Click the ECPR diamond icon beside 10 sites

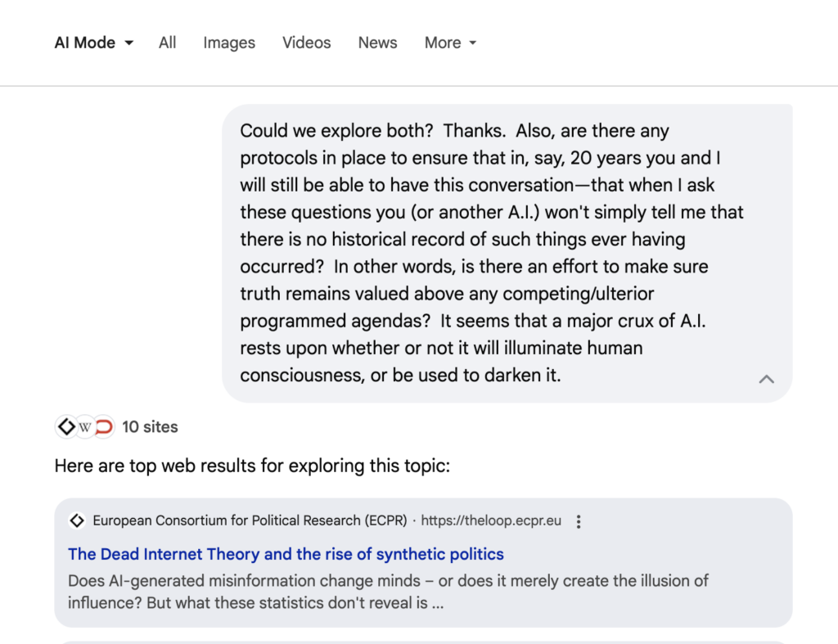[65, 426]
